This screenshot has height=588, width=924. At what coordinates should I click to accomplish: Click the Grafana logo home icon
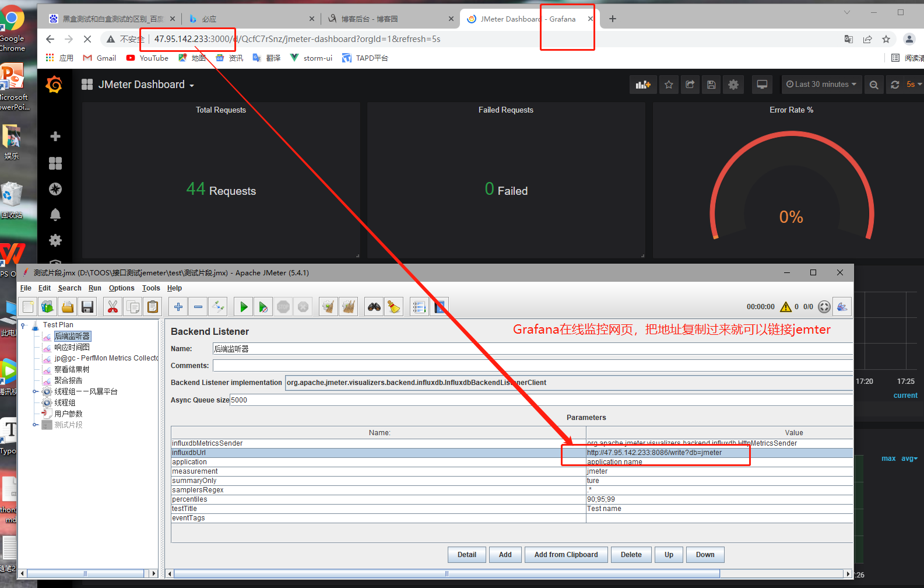[55, 85]
